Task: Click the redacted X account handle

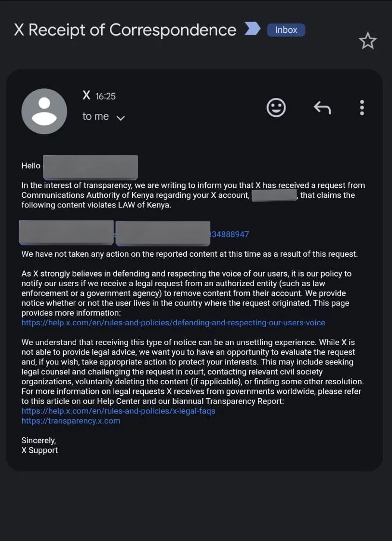Action: coord(274,195)
